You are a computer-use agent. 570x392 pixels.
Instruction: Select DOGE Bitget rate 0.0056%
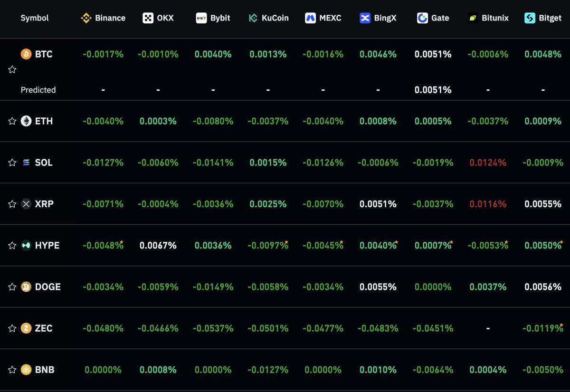(x=543, y=287)
